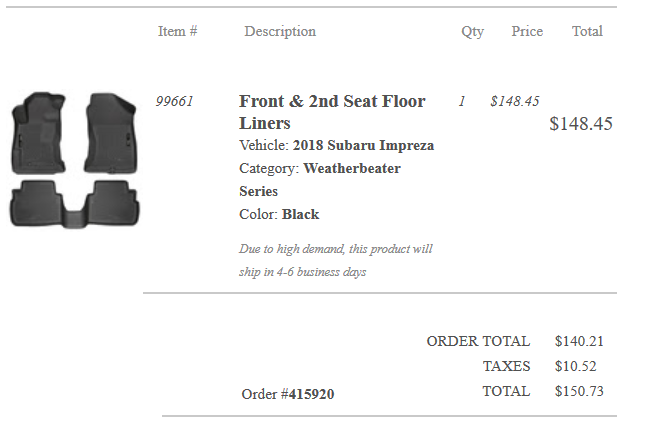Click the ORDER TOTAL label
This screenshot has height=427, width=667.
478,341
